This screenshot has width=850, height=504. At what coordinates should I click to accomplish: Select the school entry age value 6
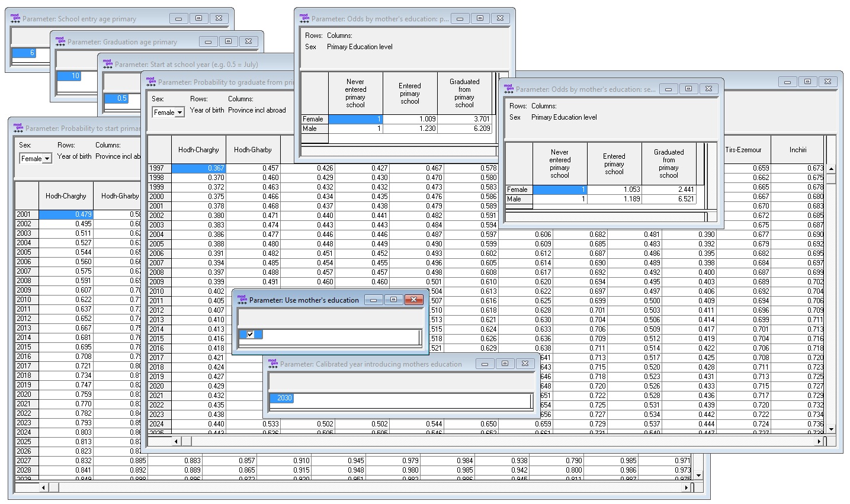click(25, 53)
